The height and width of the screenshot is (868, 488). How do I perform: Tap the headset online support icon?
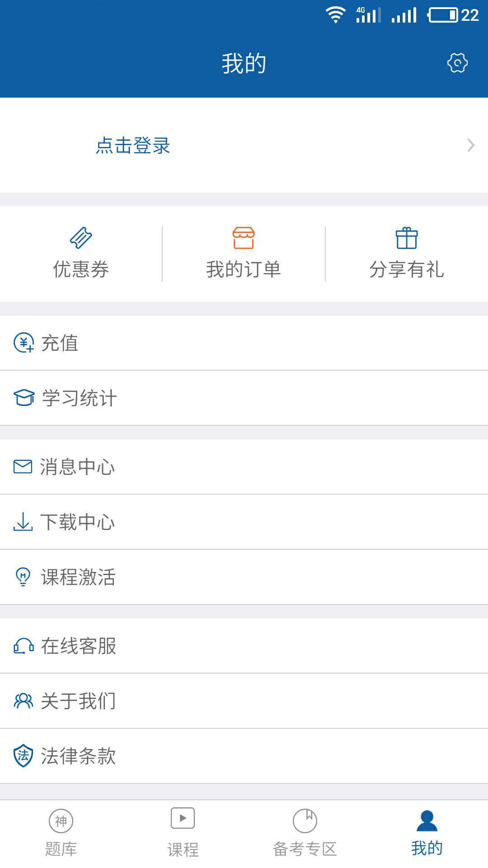(x=23, y=646)
